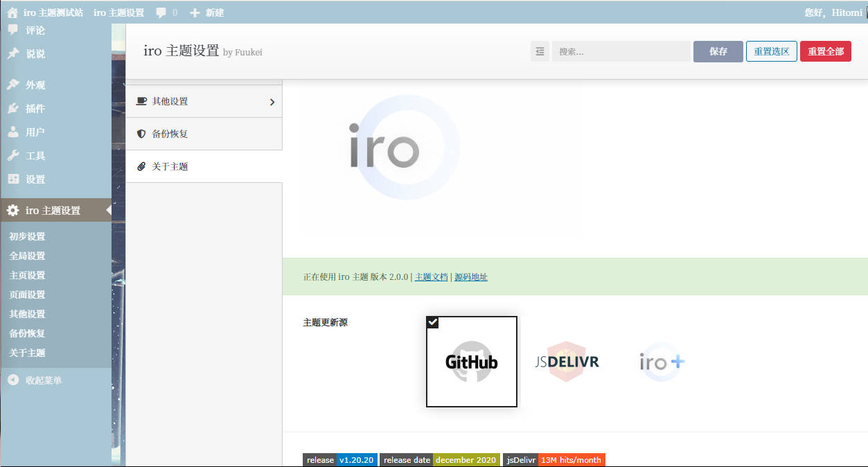Switch to 关于主题 options tab
868x467 pixels.
pos(204,166)
